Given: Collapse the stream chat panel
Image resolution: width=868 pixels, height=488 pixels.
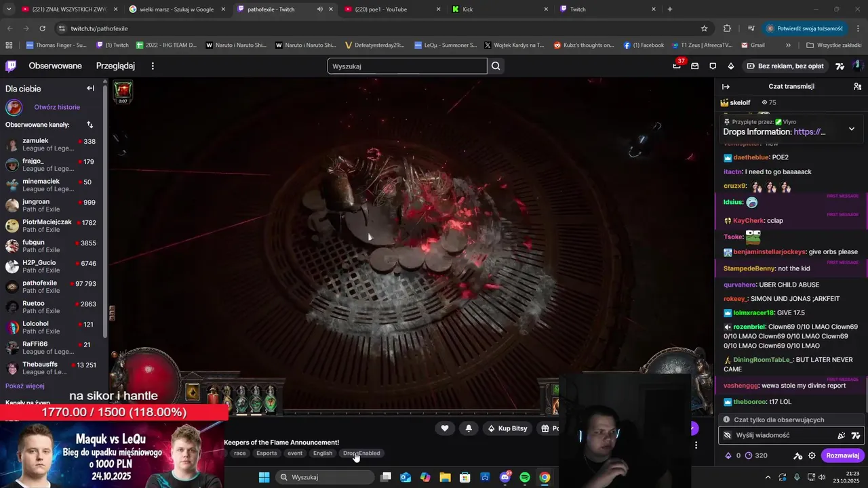Looking at the screenshot, I should point(726,87).
